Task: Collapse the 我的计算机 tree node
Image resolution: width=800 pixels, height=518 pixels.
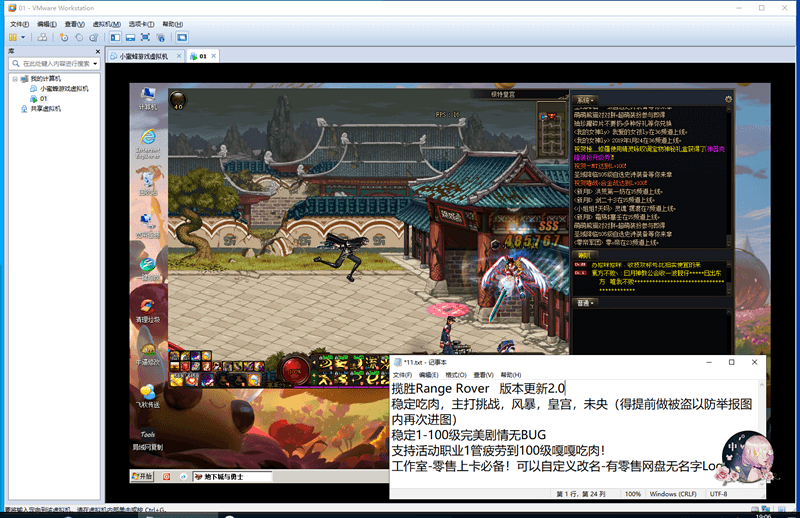Action: [15, 79]
